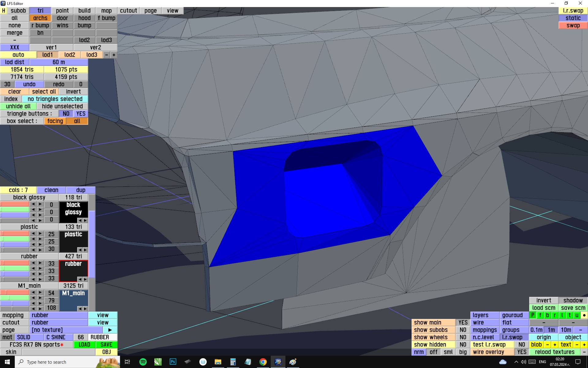The width and height of the screenshot is (588, 368).
Task: Click the P view layer button
Action: [533, 315]
